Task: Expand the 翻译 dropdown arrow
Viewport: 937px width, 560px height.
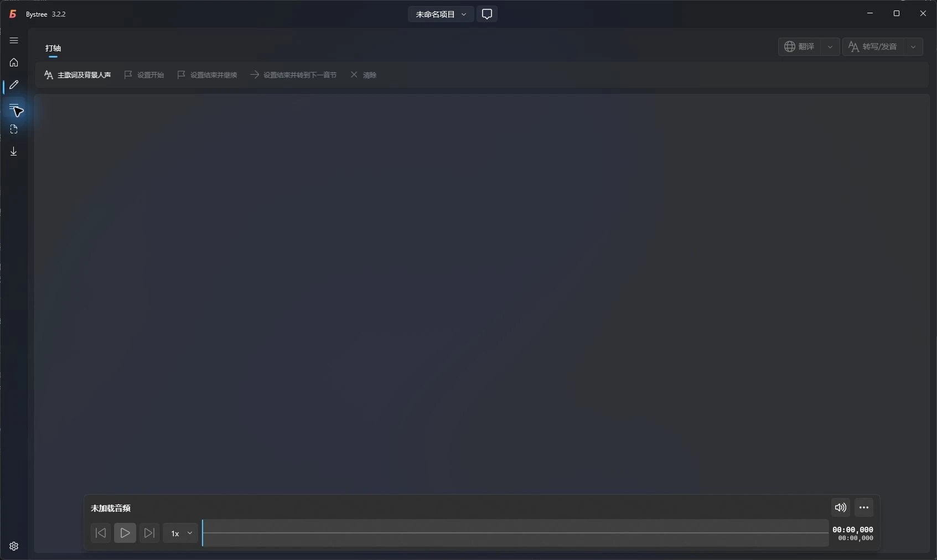Action: 830,46
